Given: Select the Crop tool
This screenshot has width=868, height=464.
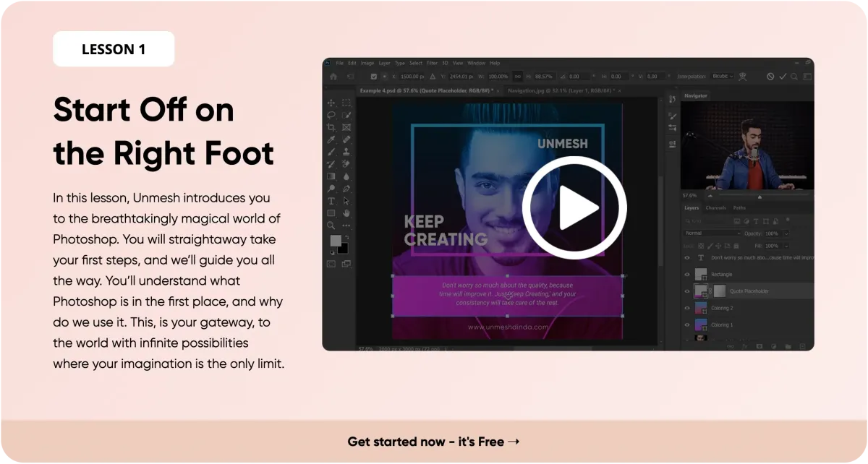Looking at the screenshot, I should [x=331, y=127].
